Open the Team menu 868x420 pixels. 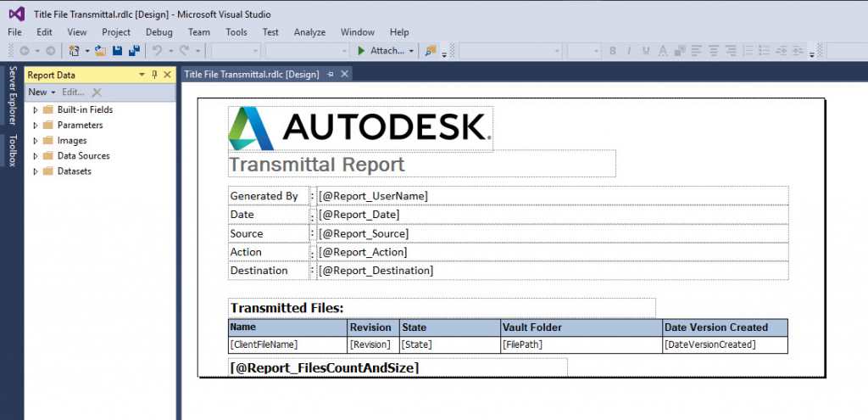click(x=198, y=32)
